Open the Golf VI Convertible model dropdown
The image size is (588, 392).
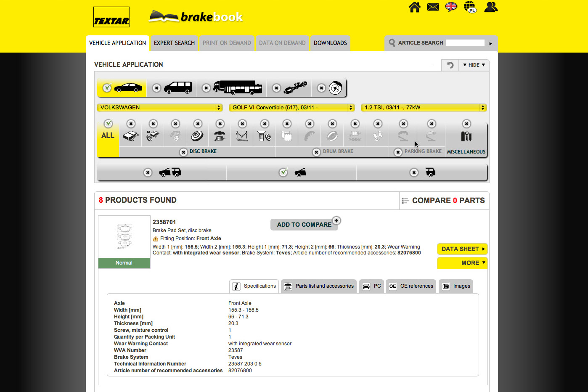(291, 108)
